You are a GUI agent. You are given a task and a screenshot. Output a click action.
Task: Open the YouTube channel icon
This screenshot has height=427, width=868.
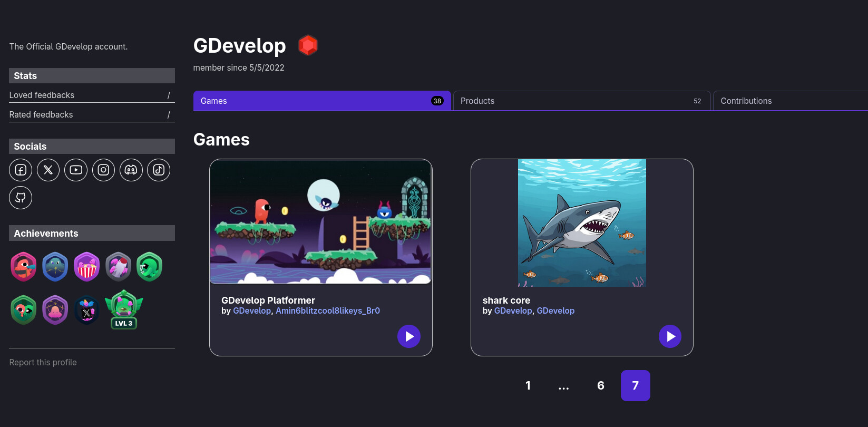76,170
